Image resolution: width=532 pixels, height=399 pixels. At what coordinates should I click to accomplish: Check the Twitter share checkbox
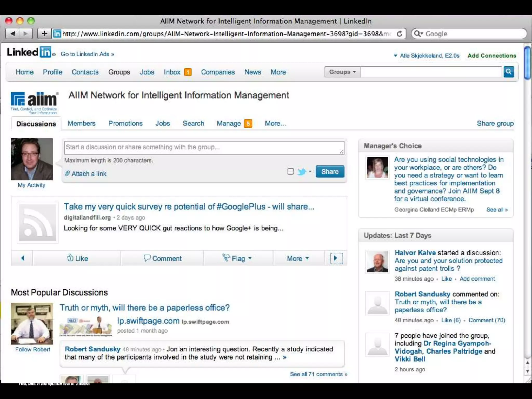pos(290,171)
